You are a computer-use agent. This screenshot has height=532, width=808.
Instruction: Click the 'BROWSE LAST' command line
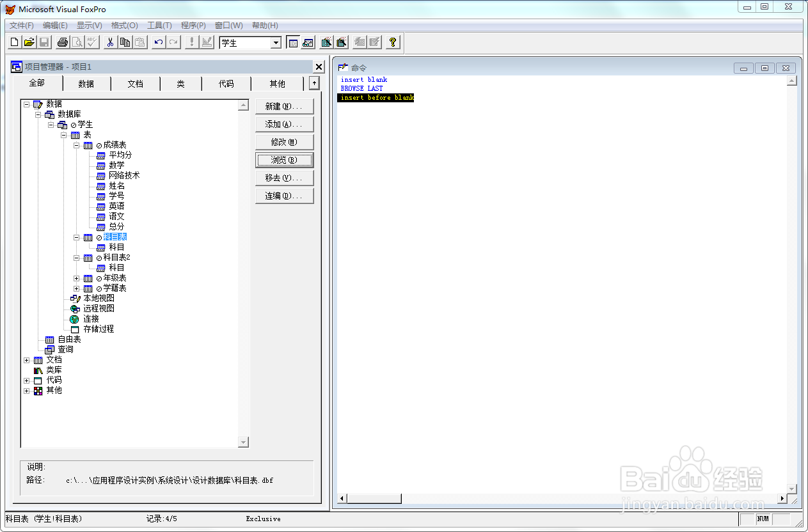[361, 88]
